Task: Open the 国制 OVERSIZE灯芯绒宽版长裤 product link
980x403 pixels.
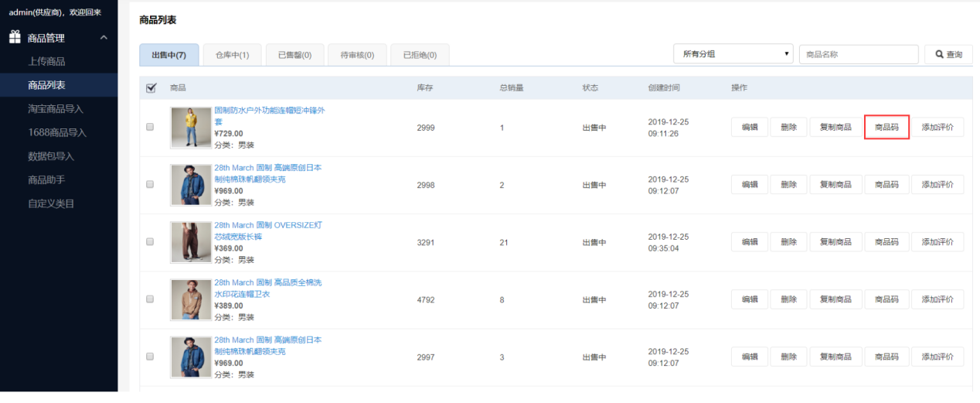Action: [x=267, y=231]
